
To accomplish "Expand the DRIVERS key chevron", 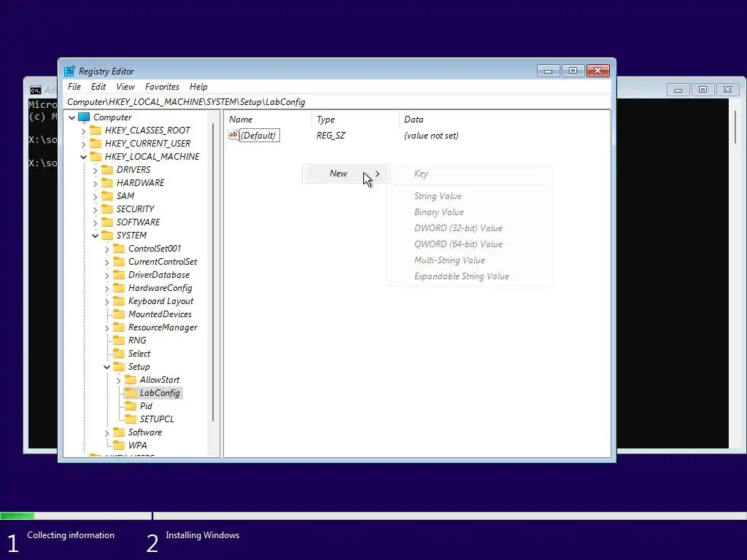I will click(96, 170).
